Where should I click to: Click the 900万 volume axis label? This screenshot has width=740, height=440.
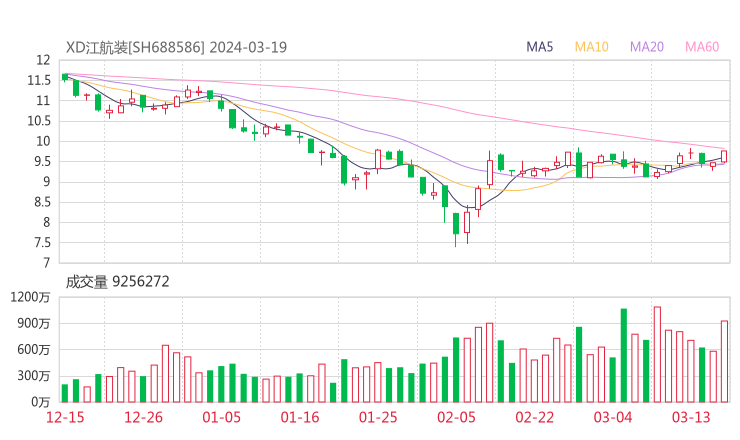(x=34, y=324)
